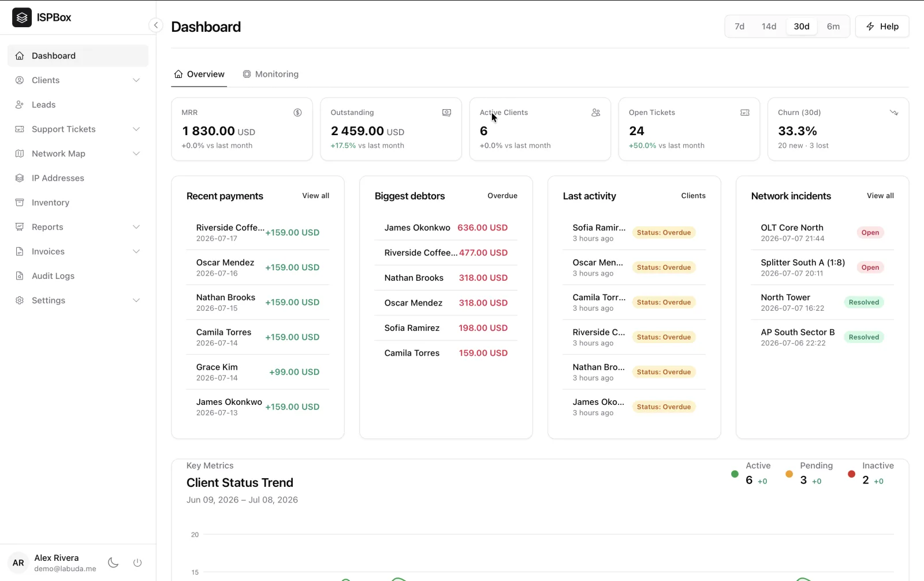Click the IP Addresses sidebar icon
The width and height of the screenshot is (924, 581).
click(20, 178)
